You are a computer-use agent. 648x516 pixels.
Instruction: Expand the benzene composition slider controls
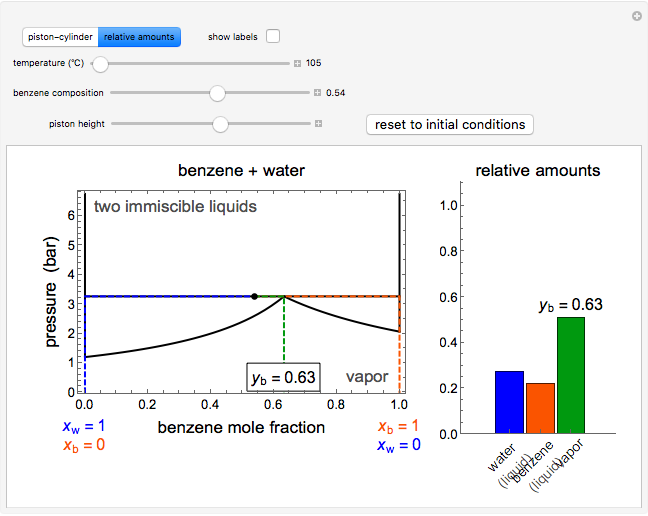317,93
